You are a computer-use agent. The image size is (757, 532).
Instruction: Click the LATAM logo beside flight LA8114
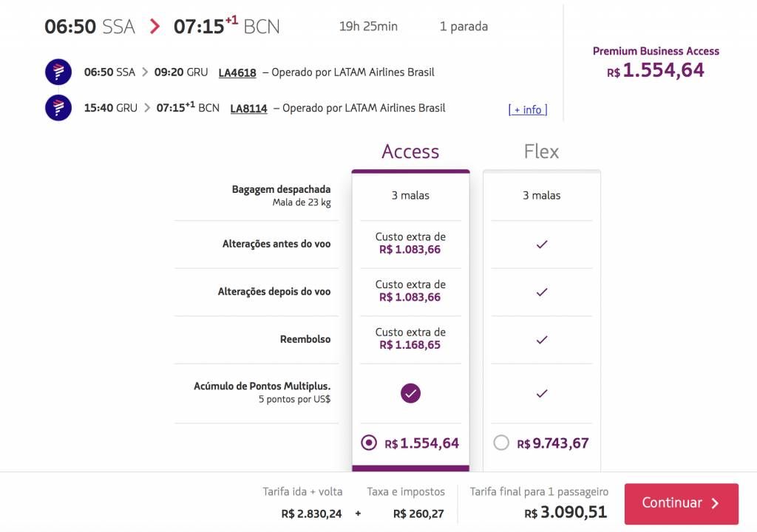(58, 107)
